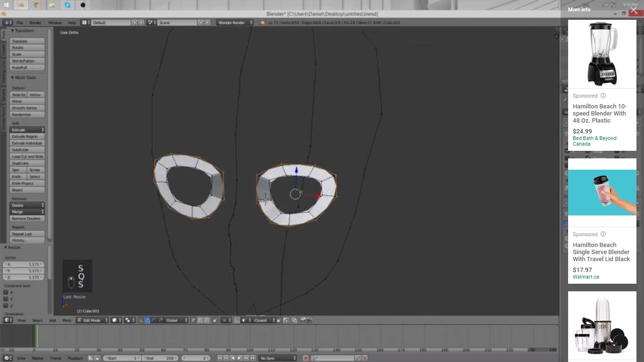The image size is (644, 362).
Task: Click the auto keyframe record button
Action: pos(305,358)
